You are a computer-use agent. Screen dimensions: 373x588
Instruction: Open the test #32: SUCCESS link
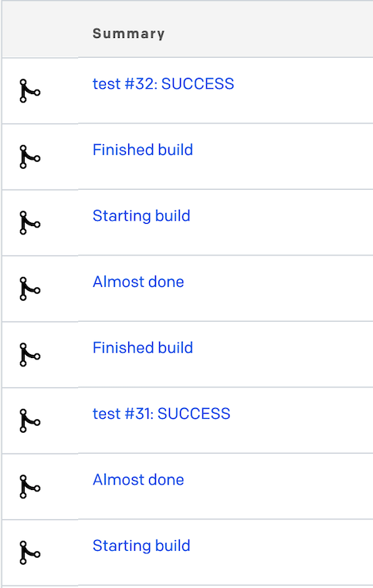tap(163, 83)
